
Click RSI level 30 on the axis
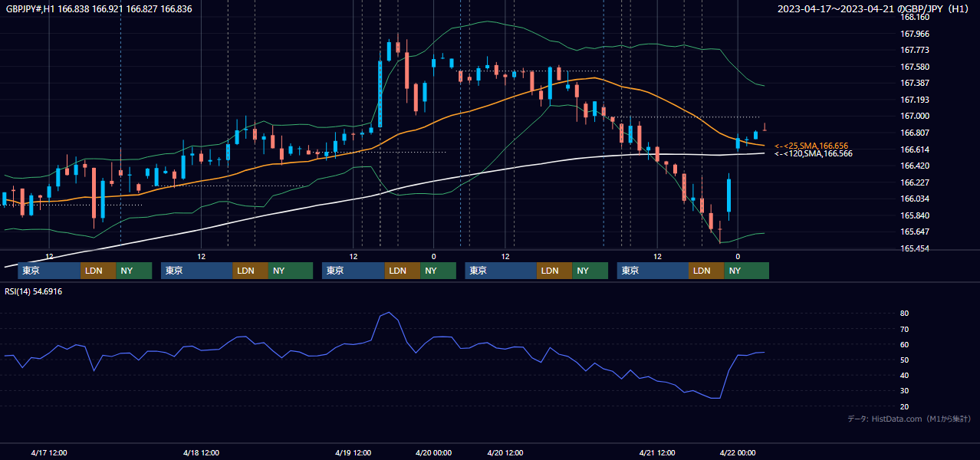click(905, 391)
